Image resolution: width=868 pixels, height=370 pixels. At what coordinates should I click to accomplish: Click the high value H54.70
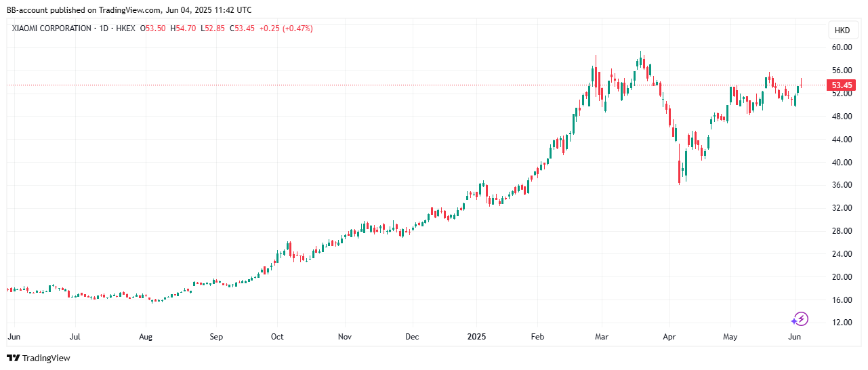[183, 28]
